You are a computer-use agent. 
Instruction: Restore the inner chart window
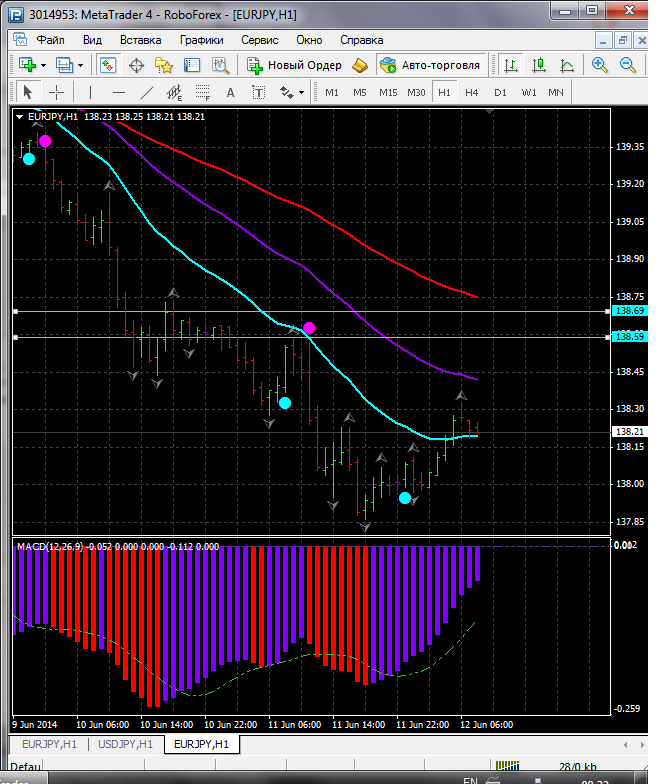tap(623, 40)
